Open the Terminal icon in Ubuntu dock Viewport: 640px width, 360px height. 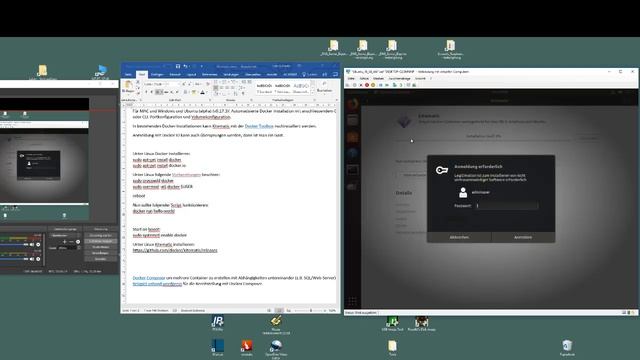[x=353, y=170]
